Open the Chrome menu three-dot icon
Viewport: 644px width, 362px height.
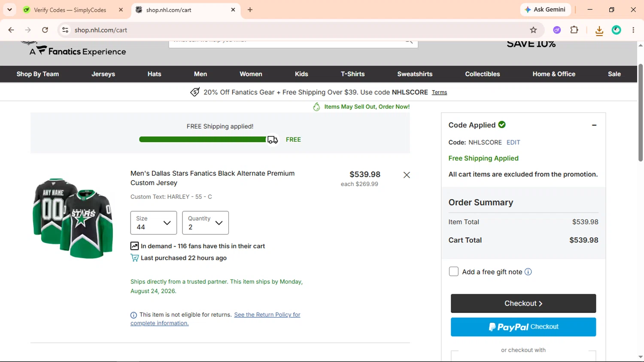(633, 30)
